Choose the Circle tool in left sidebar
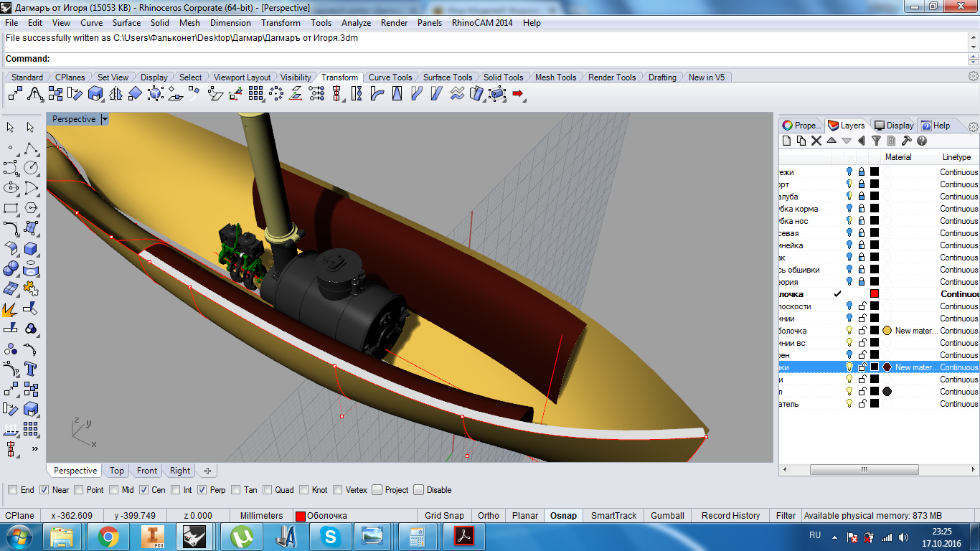 (x=31, y=168)
